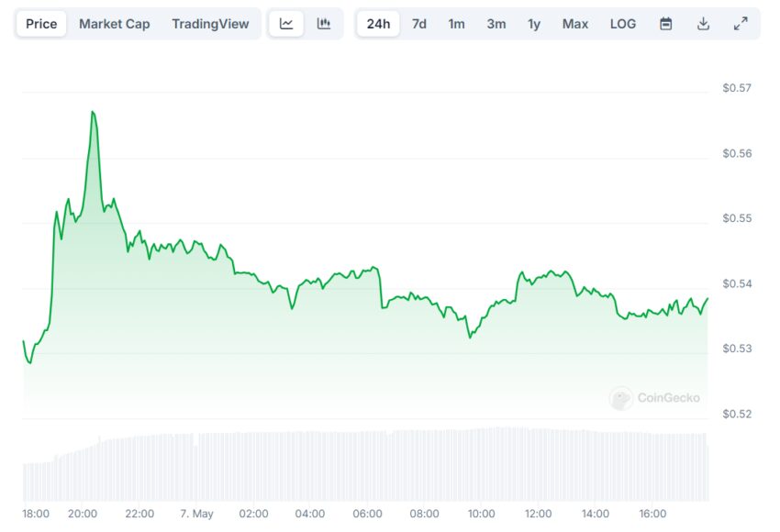This screenshot has width=780, height=532.
Task: Click the volume bars at 12:00
Action: [539, 464]
